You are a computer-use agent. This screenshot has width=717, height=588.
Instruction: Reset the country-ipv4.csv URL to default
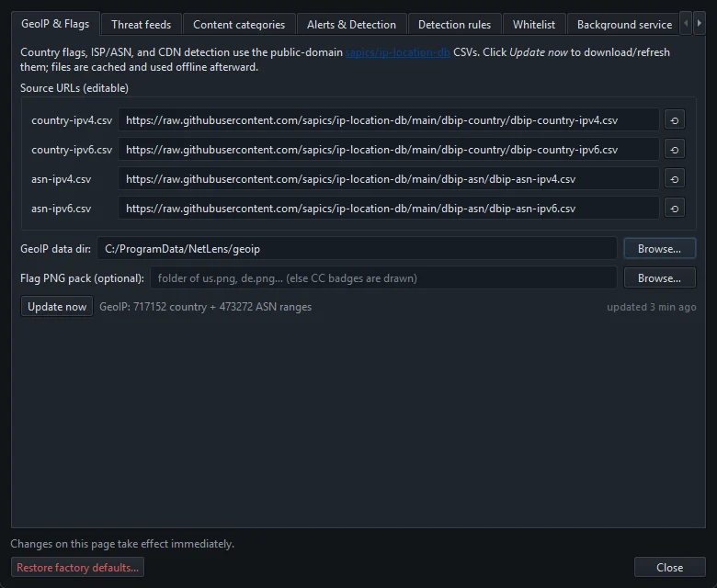coord(674,120)
